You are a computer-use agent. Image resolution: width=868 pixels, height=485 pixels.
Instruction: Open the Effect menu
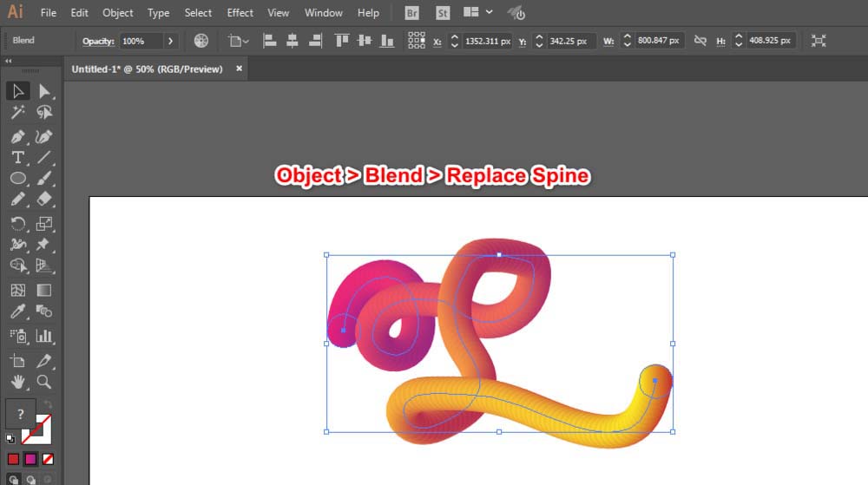[240, 13]
